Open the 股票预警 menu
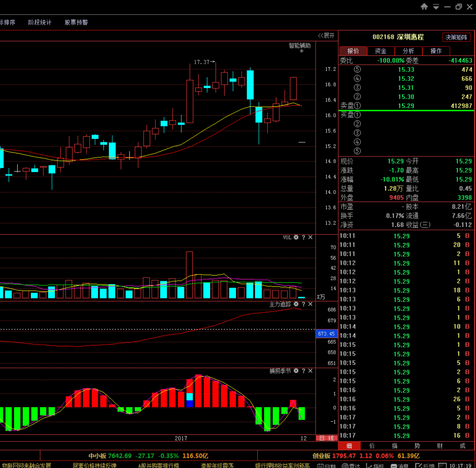The width and height of the screenshot is (476, 468). coord(76,22)
